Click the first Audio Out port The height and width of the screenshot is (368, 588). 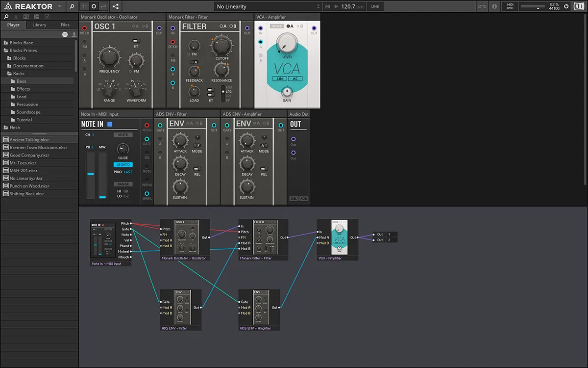click(294, 139)
